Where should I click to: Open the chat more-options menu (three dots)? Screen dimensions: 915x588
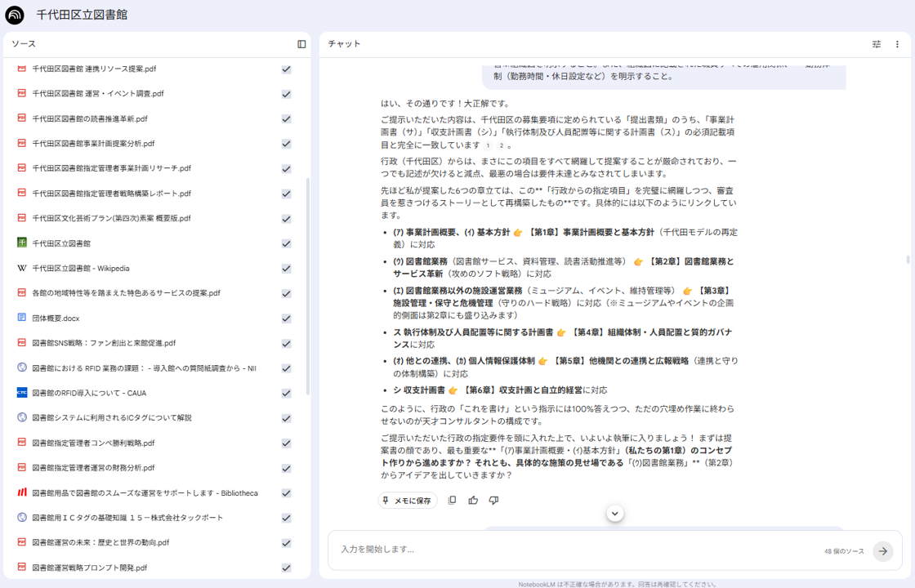pos(897,44)
